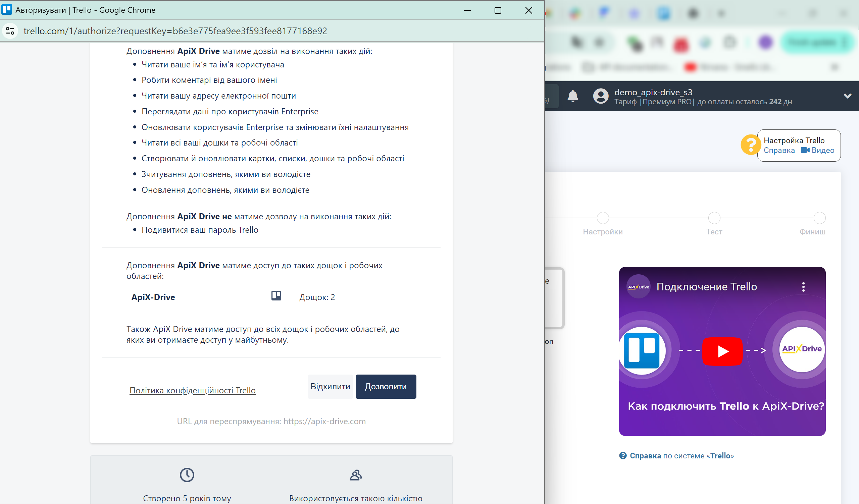Click Читати всі ваші дошки та робочі області
Viewport: 859px width, 504px height.
tap(219, 143)
